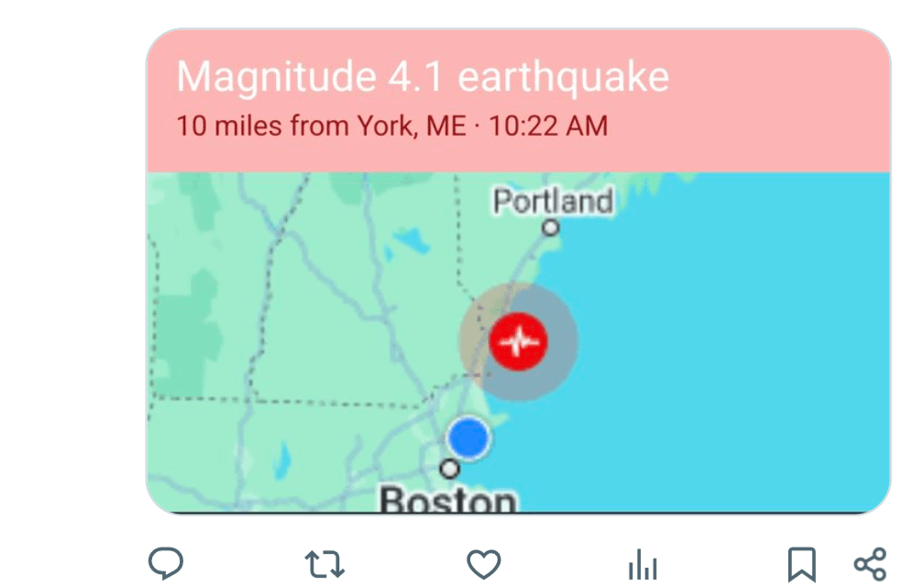Click the Portland city marker circle
Screen dimensions: 924x587
pos(550,227)
